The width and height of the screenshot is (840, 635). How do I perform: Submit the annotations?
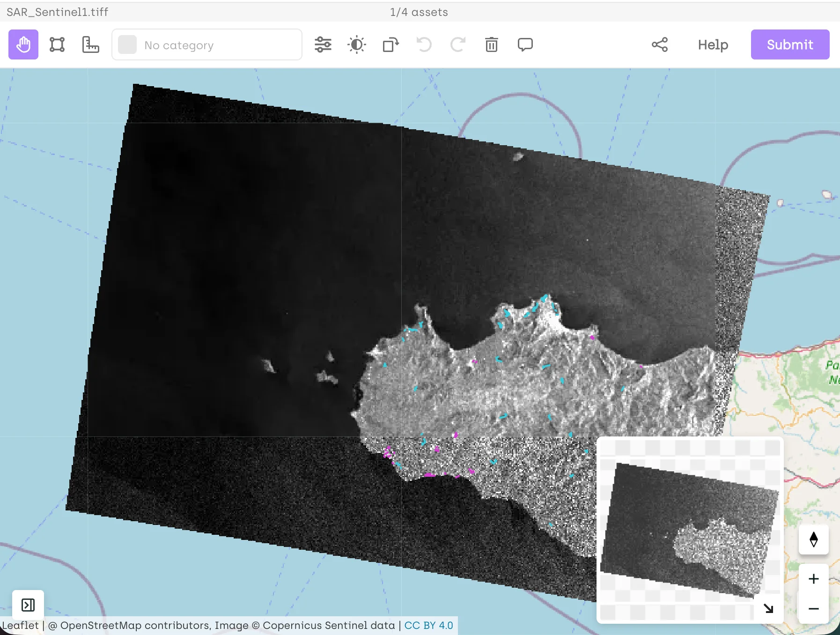point(789,44)
